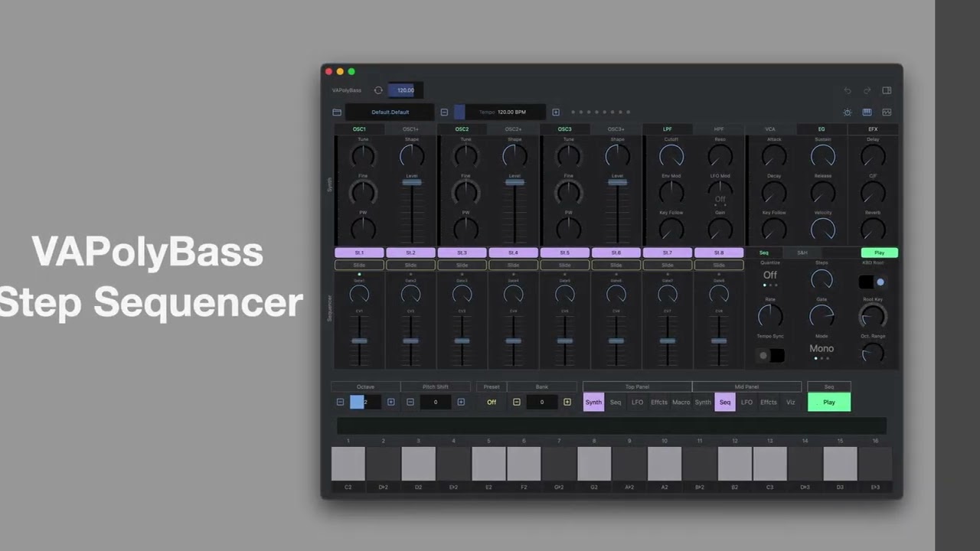Increment Bank with plus icon
The image size is (980, 551).
[x=567, y=402]
